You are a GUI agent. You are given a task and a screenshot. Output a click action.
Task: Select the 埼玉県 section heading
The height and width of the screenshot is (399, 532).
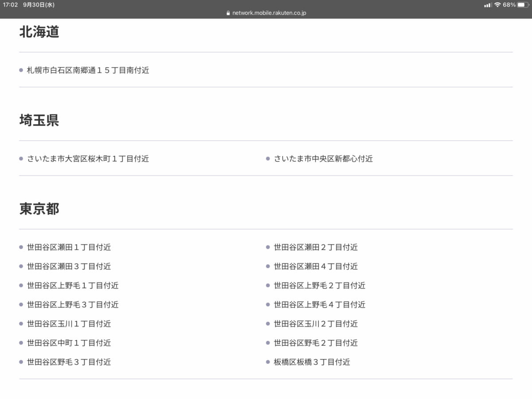pyautogui.click(x=39, y=120)
